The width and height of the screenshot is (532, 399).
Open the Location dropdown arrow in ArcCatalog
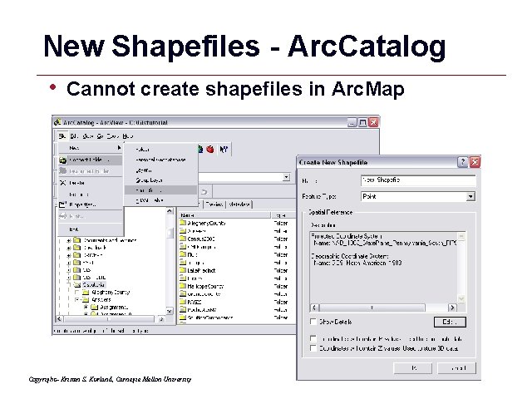point(286,177)
